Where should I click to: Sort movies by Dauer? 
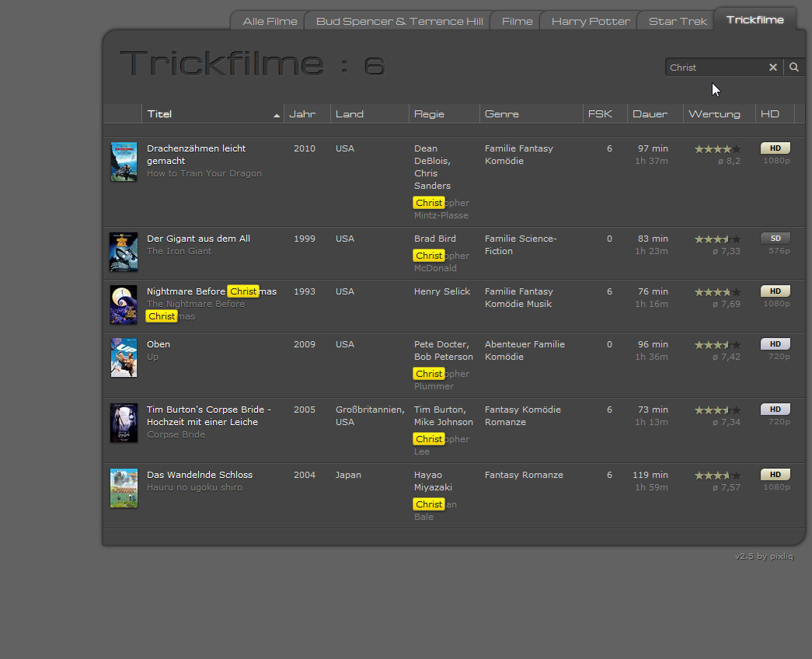655,114
